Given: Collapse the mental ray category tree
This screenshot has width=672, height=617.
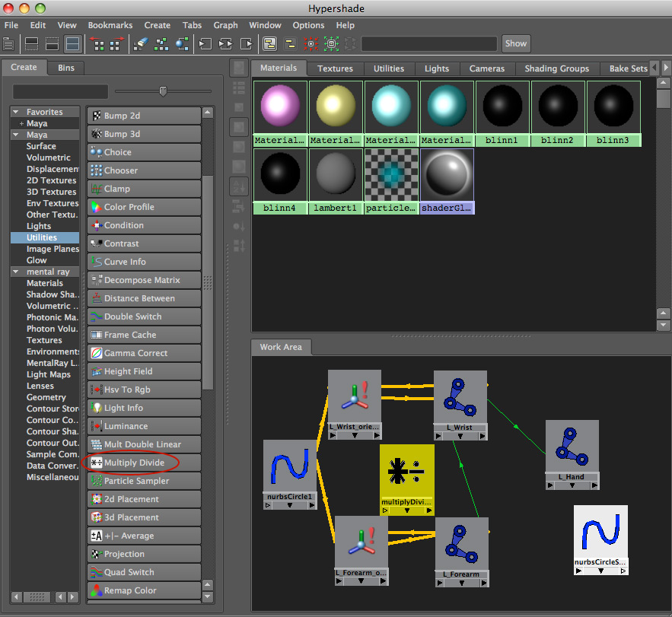Looking at the screenshot, I should click(16, 272).
